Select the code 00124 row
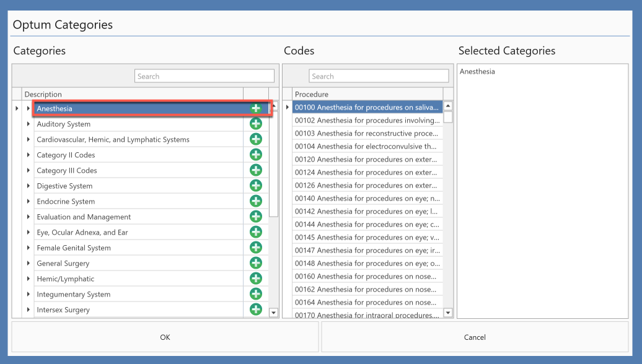This screenshot has width=642, height=364. [367, 172]
